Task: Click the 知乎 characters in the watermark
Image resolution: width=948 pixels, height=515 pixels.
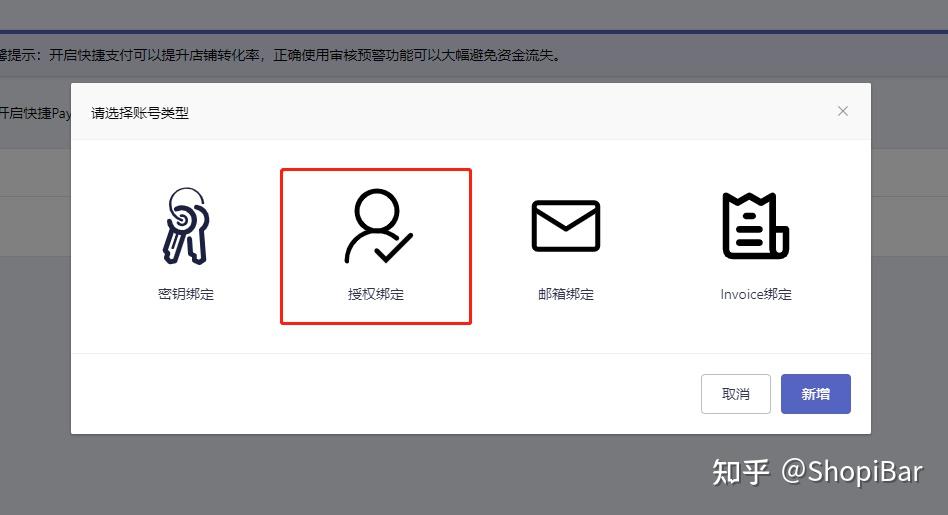Action: pyautogui.click(x=741, y=472)
